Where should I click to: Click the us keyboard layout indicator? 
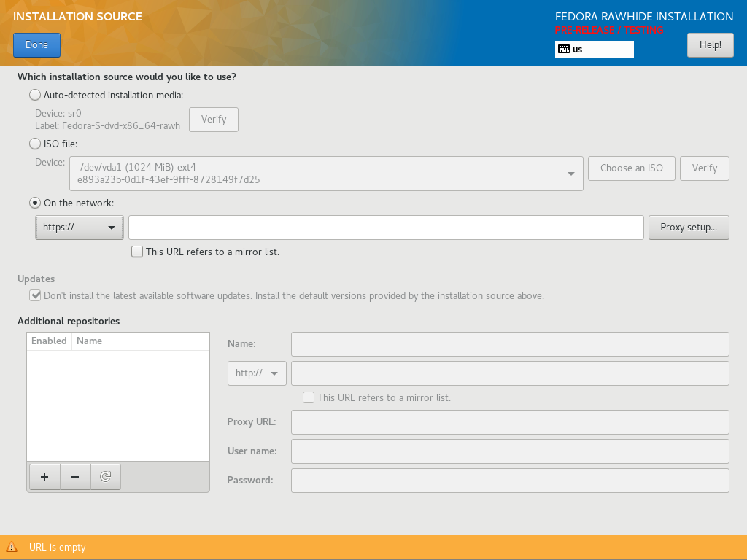coord(594,49)
